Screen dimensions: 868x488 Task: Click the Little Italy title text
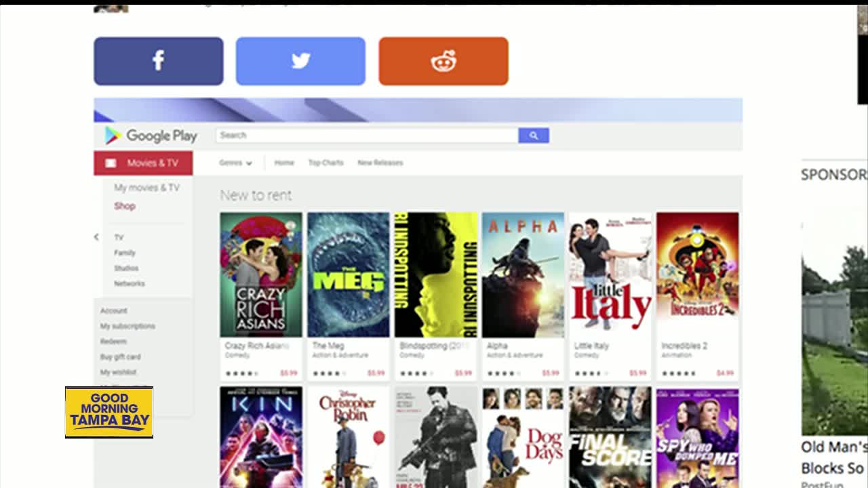click(591, 346)
